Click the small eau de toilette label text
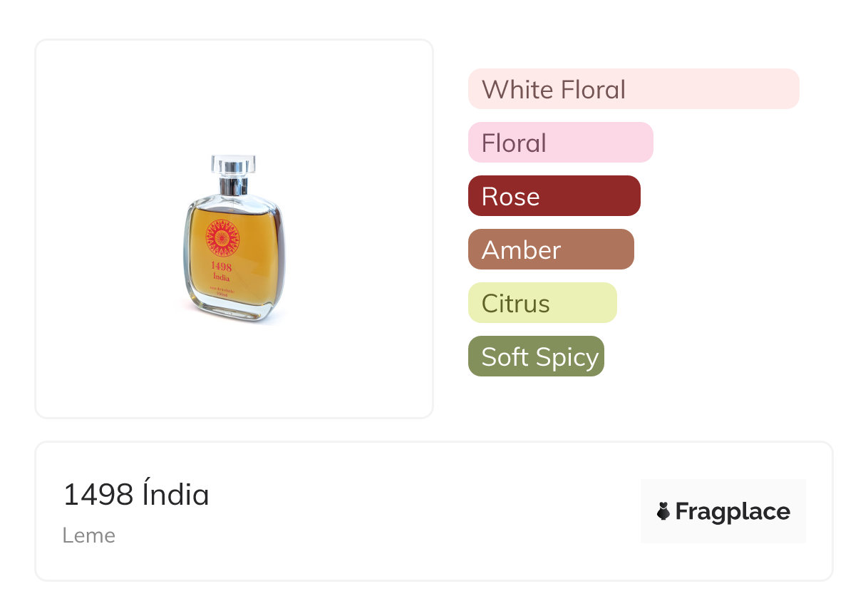This screenshot has width=868, height=616. point(222,290)
